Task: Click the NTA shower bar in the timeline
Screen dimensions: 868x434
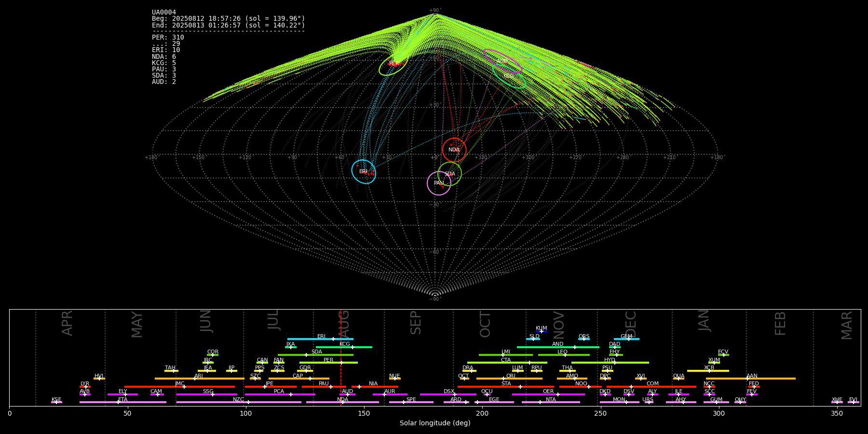Action: coord(551,402)
